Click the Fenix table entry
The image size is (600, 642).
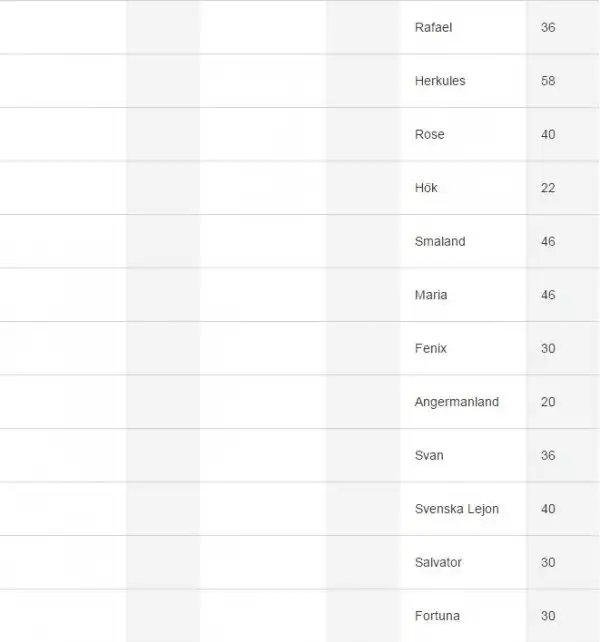coord(431,348)
